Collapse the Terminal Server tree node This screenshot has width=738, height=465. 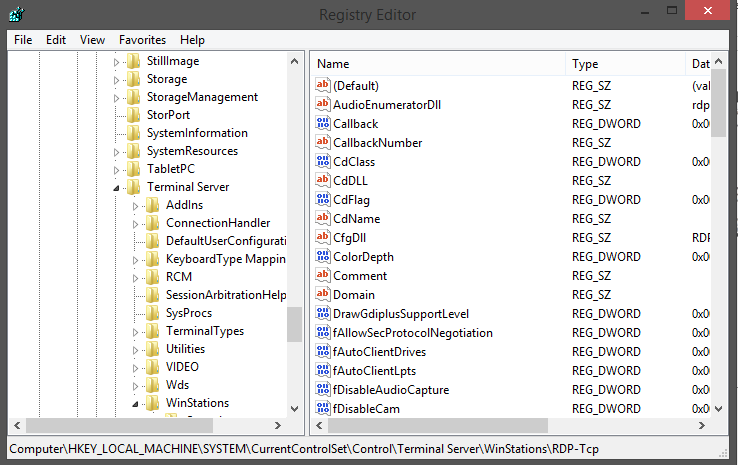tap(117, 188)
